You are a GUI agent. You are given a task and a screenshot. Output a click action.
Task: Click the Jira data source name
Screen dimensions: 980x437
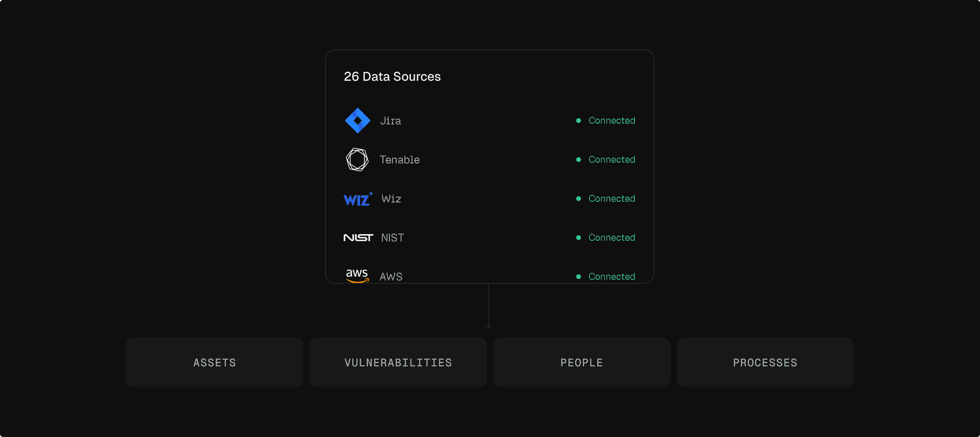[391, 121]
